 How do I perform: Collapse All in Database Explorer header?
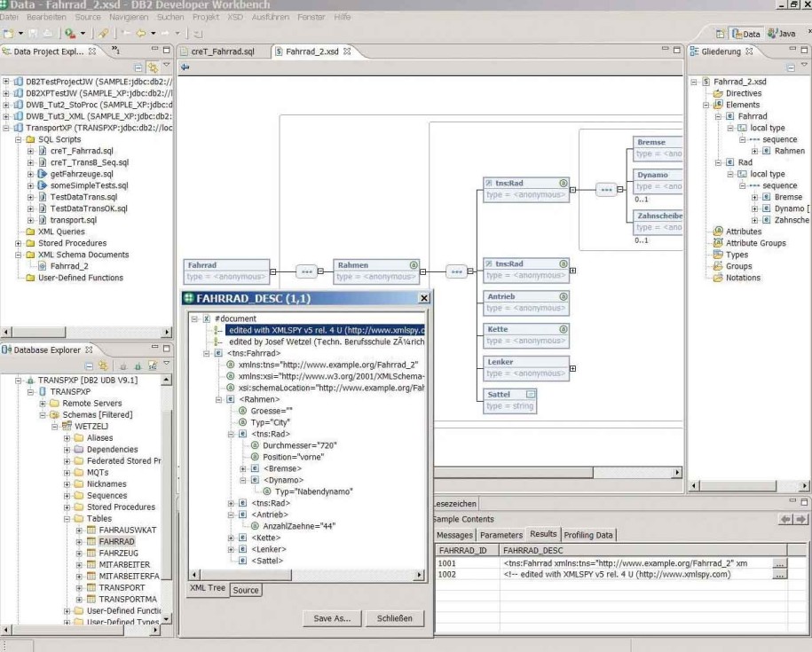click(89, 364)
